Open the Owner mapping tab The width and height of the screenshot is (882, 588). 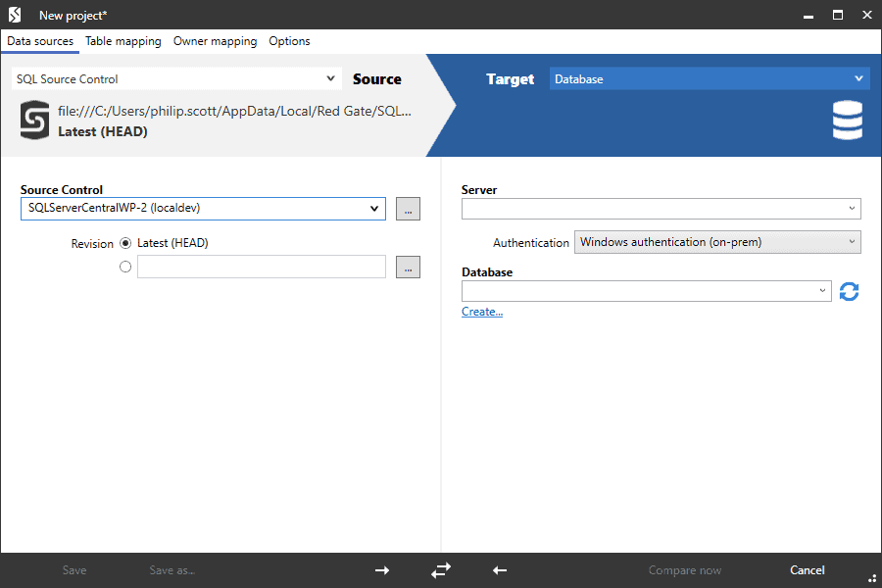click(215, 41)
